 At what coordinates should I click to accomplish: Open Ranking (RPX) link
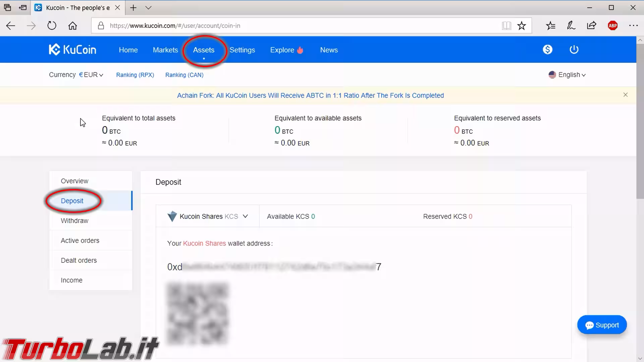pos(135,75)
